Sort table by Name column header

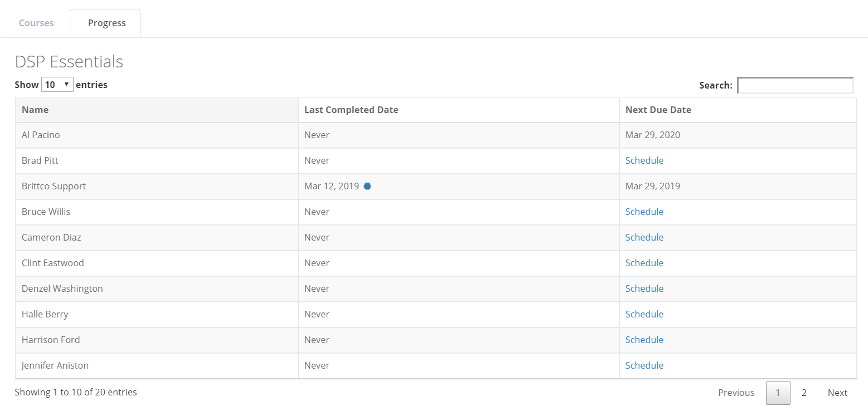pyautogui.click(x=35, y=110)
